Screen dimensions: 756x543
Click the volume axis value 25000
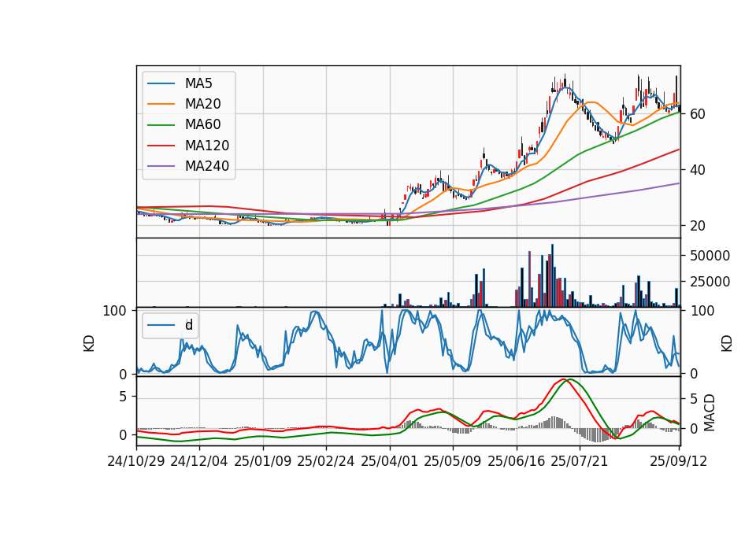[710, 282]
